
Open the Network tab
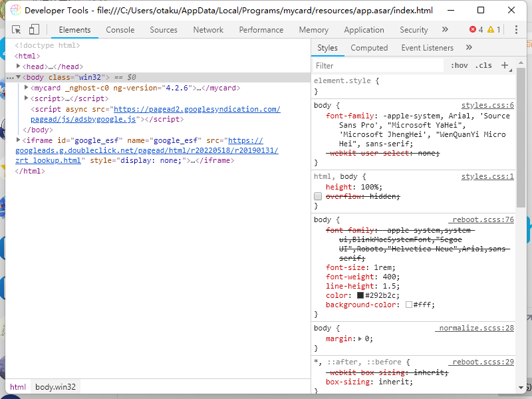point(208,30)
